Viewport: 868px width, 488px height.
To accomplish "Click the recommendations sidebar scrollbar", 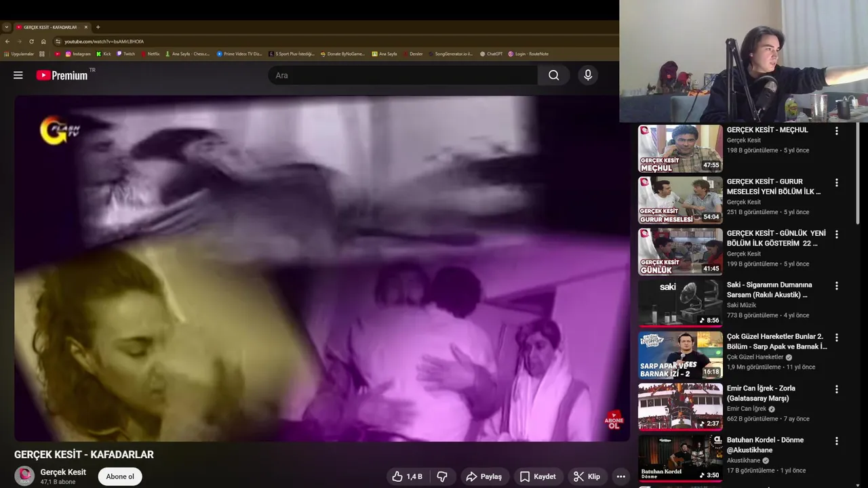I will point(858,174).
